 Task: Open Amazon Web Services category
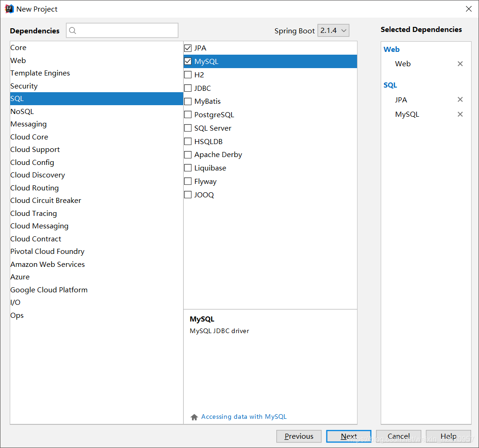point(96,264)
